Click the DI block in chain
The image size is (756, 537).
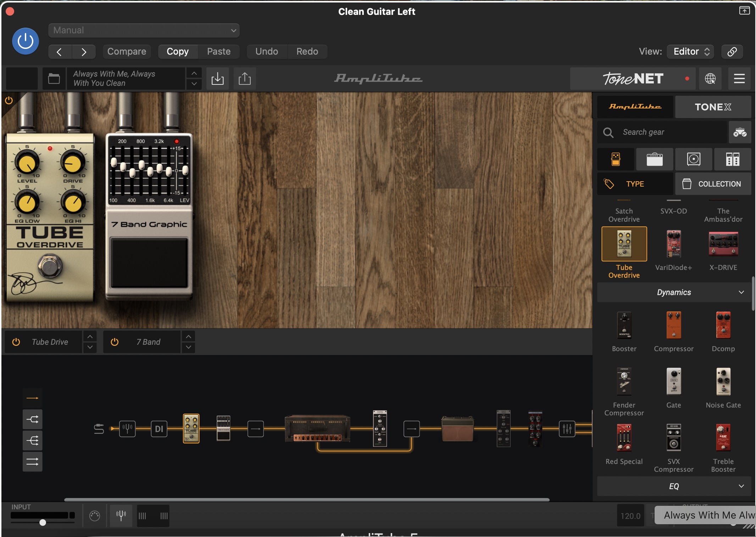pyautogui.click(x=159, y=428)
